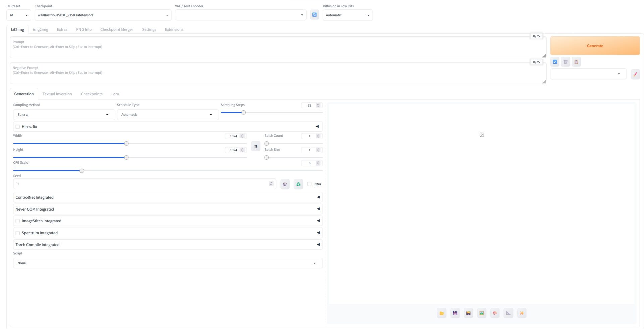Click the Height slider handle
Screen dimensions: 644x329
pos(126,158)
